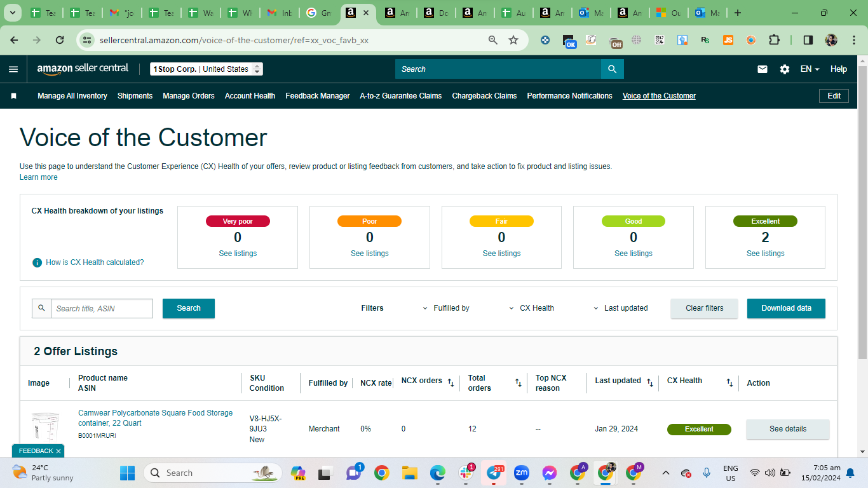See details for Camwear container listing

(788, 429)
